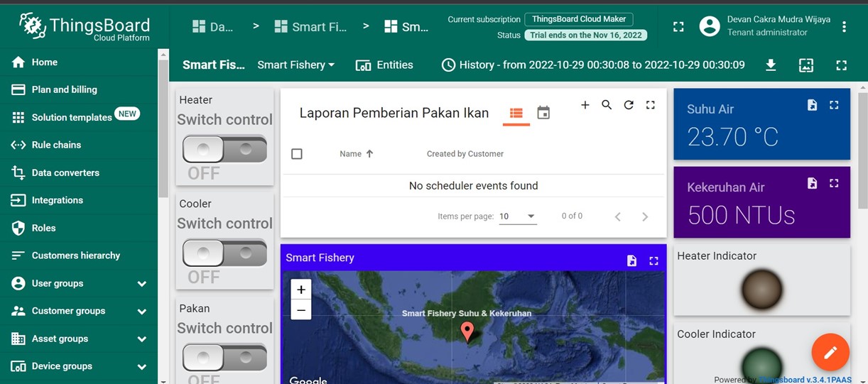Click the Plan and billing card icon
Viewport: 868px width, 384px height.
tap(18, 89)
